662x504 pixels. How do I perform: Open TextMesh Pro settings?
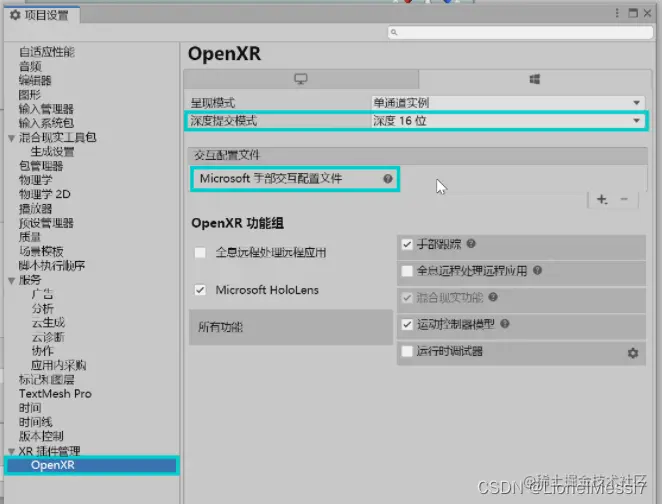55,394
